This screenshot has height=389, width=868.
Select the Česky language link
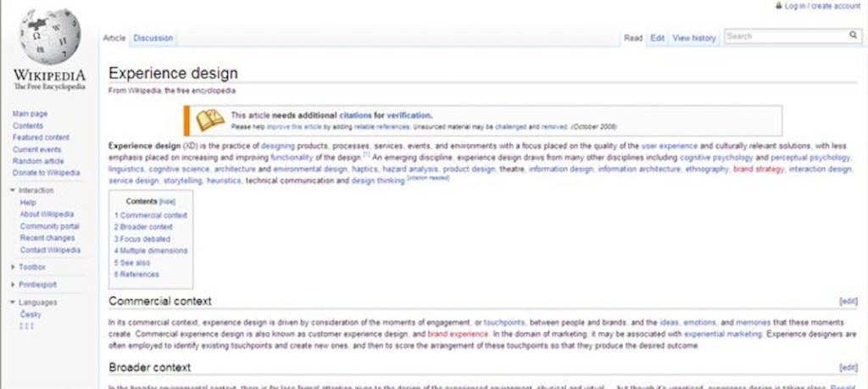pos(29,314)
